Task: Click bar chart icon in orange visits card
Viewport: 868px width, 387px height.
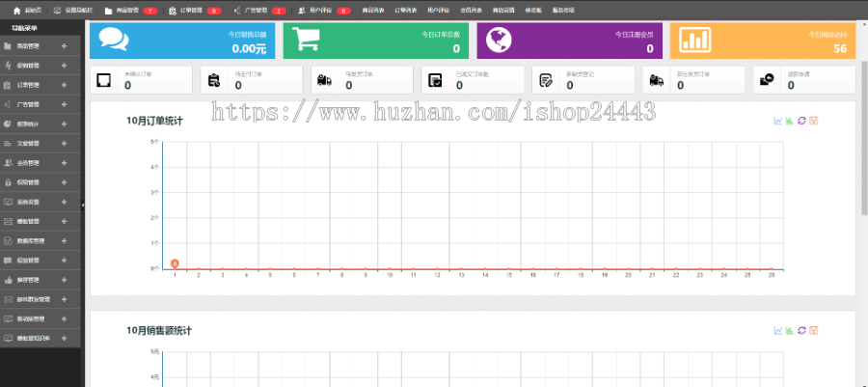Action: click(x=694, y=41)
